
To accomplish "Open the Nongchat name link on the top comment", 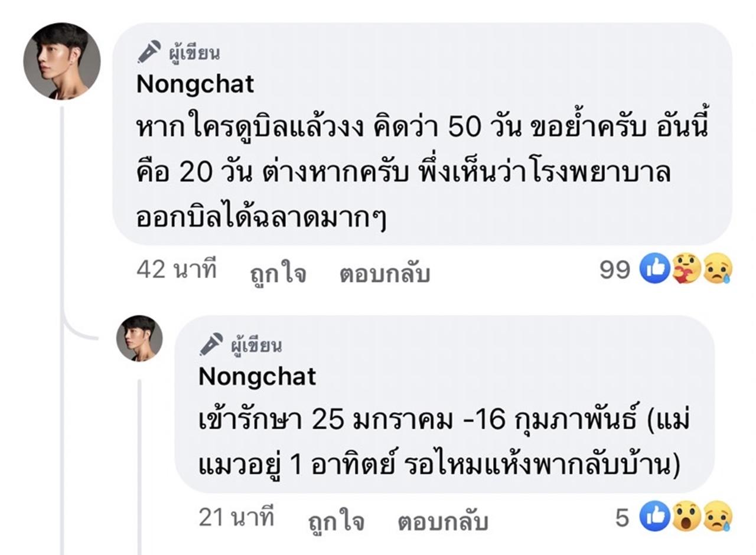I will 195,84.
